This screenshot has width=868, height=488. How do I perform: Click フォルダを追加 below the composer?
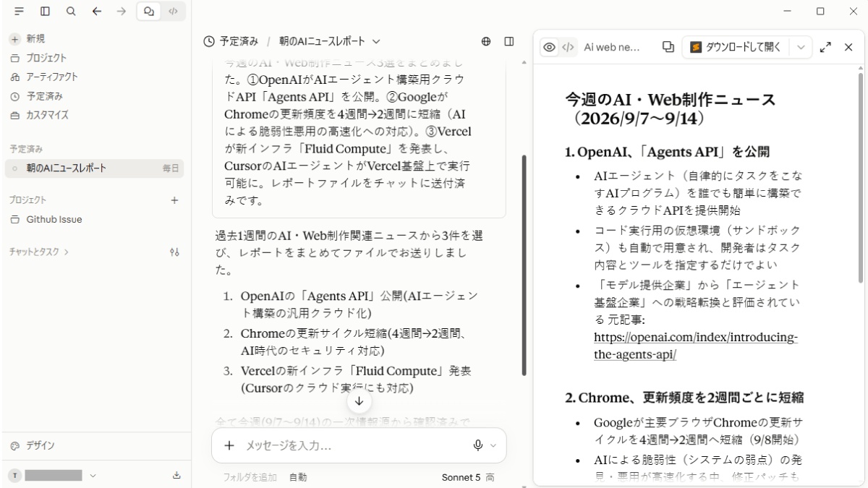click(250, 477)
